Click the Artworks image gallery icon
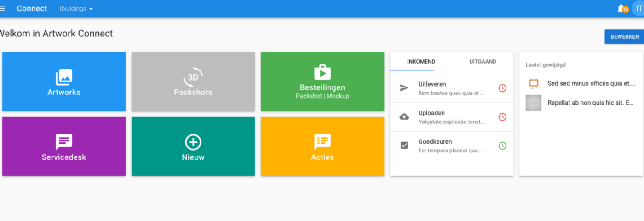 point(64,77)
